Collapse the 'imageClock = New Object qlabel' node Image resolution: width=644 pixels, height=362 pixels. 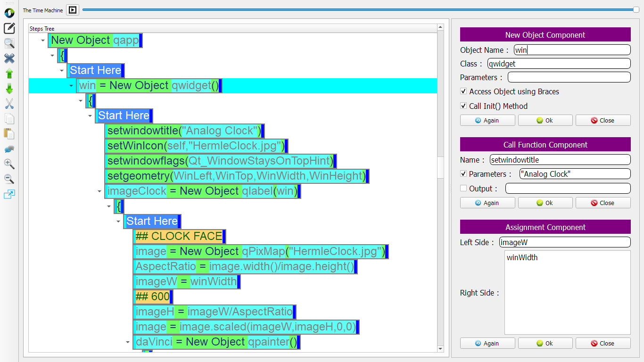(x=99, y=191)
